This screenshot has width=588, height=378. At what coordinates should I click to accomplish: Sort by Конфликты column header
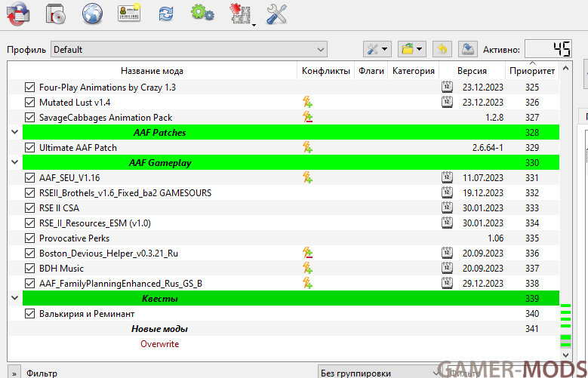[326, 71]
